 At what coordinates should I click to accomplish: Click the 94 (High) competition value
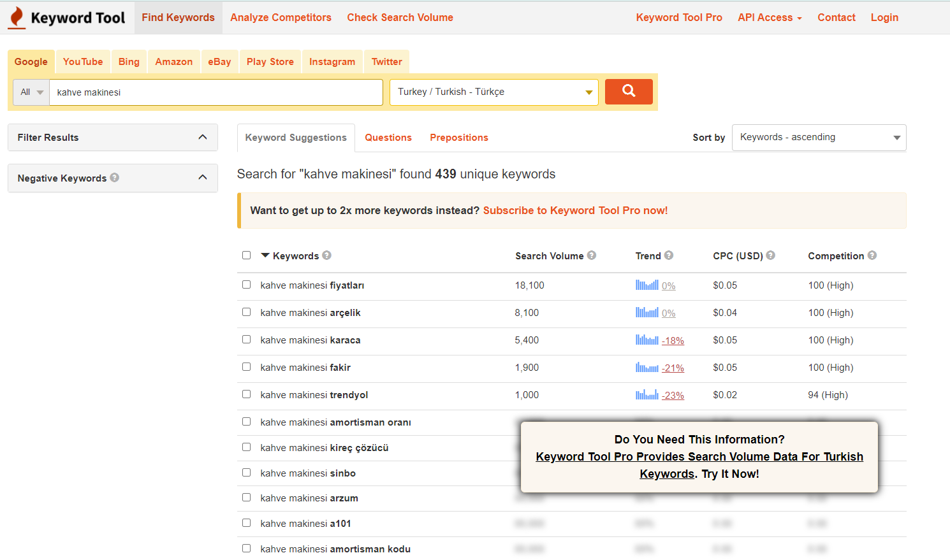828,395
